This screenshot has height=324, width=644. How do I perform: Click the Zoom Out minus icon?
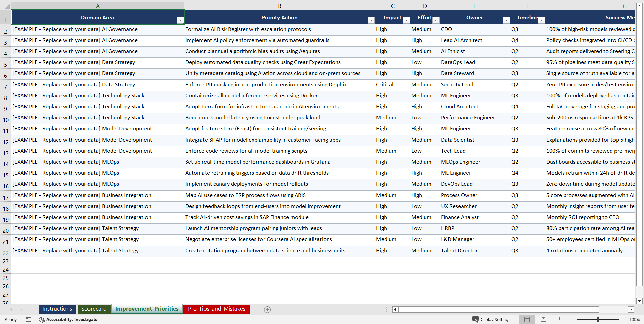[x=573, y=319]
